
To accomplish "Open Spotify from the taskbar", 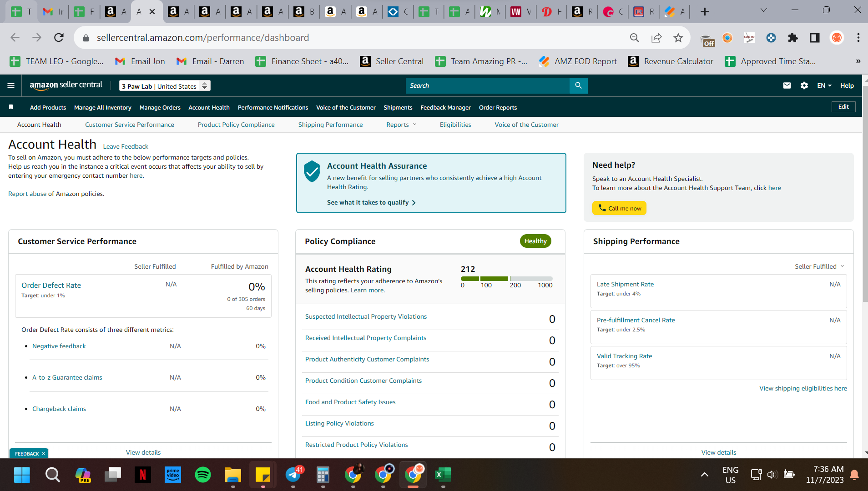I will [x=202, y=475].
